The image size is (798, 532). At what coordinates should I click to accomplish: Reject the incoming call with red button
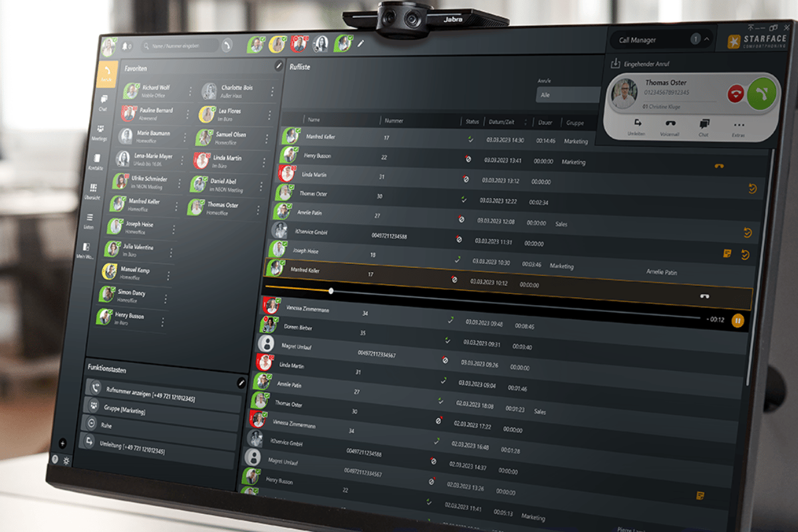click(735, 93)
